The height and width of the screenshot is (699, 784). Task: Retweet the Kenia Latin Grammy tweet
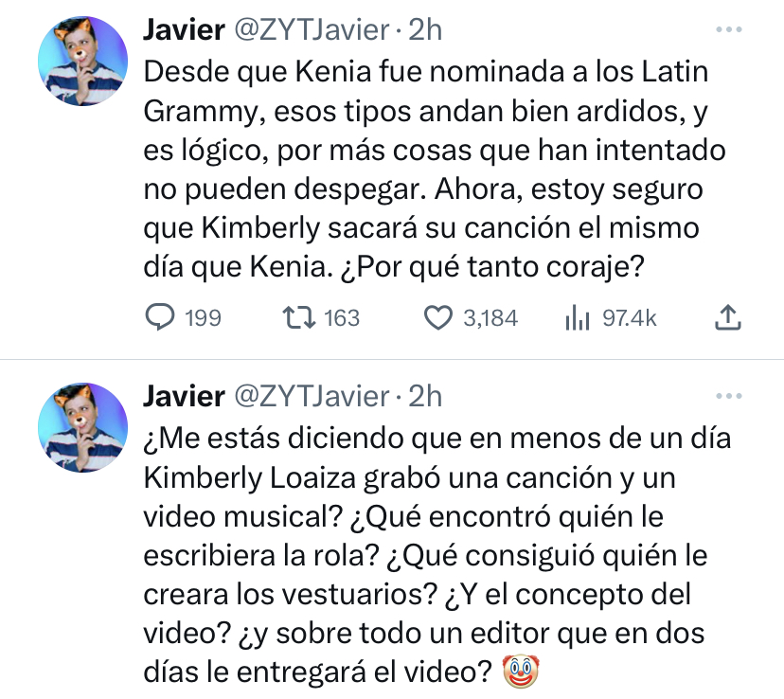(301, 318)
